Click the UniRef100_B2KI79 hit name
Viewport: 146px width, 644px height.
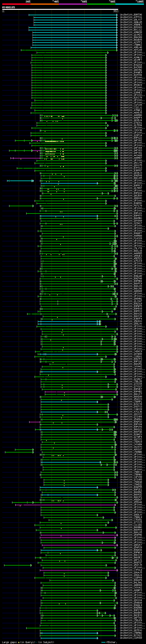coord(131,98)
